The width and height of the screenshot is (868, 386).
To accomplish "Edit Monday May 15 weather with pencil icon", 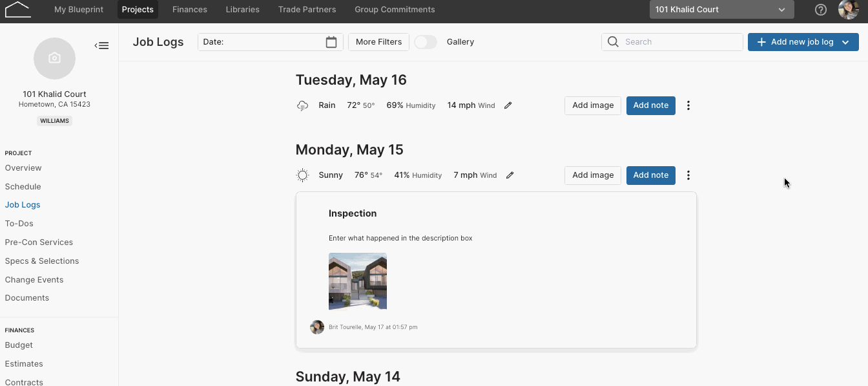I will (510, 175).
